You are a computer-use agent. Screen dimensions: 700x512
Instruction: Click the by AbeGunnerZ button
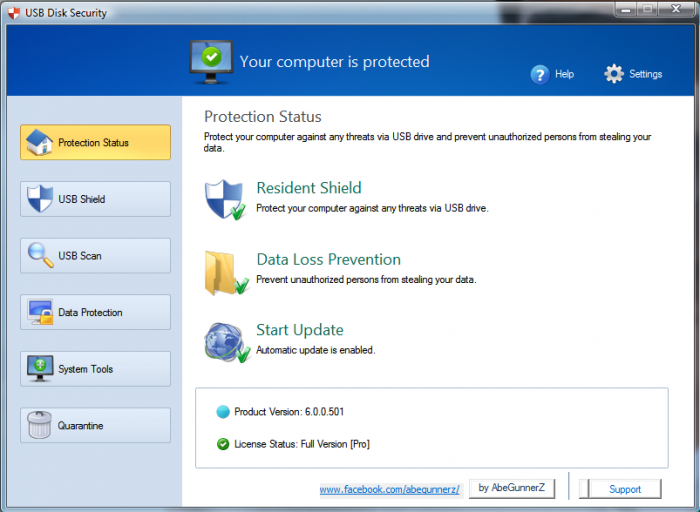[512, 488]
